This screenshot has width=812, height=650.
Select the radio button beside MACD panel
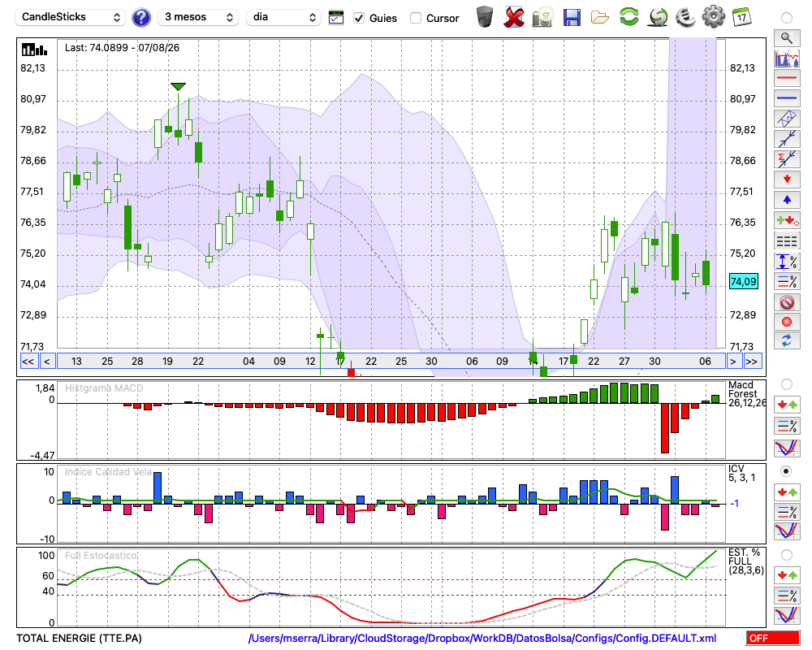tap(786, 384)
